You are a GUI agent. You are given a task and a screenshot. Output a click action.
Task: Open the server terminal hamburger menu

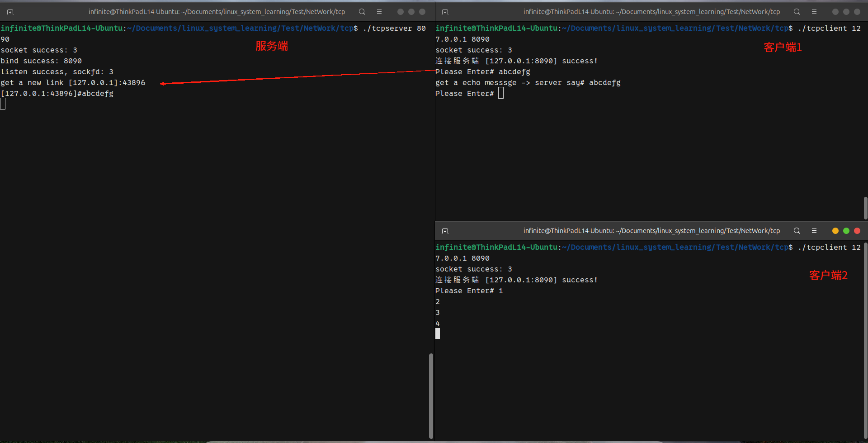(x=379, y=12)
